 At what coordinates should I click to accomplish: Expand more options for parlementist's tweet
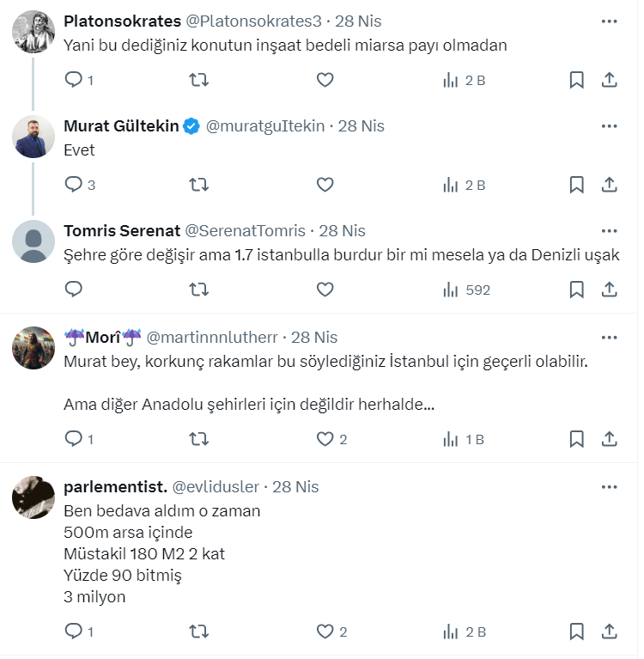[609, 486]
